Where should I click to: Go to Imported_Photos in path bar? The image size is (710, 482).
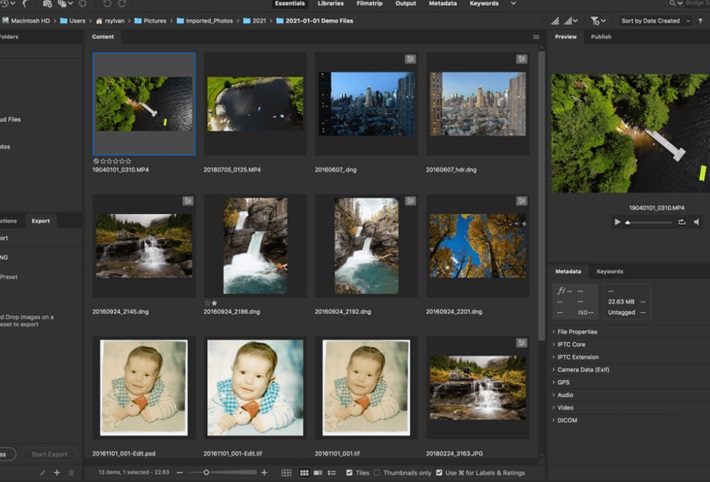pos(205,21)
